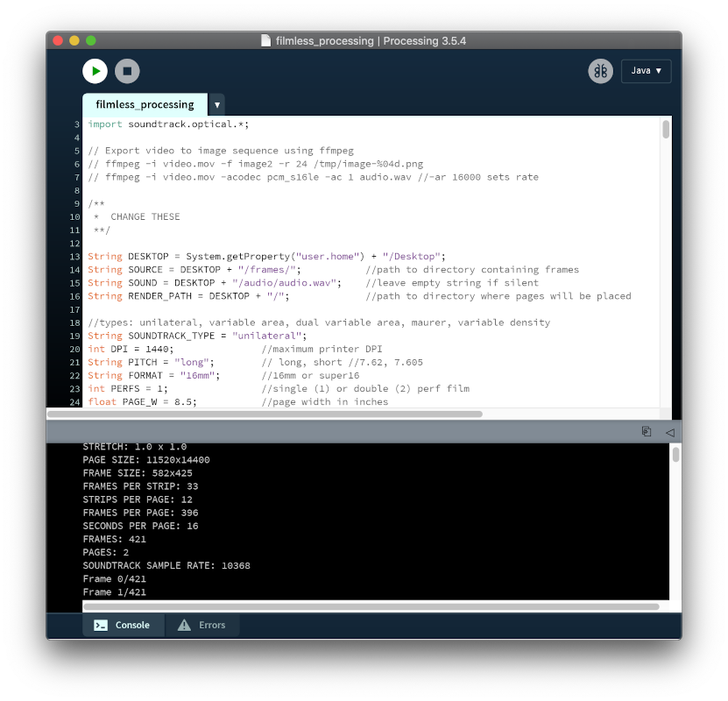Screen dimensions: 728x701
Task: Open the tab options arrow menu
Action: [216, 105]
